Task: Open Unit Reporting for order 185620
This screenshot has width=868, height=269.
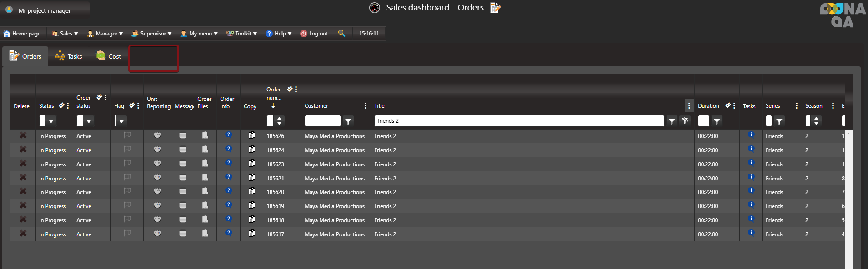Action: 157,191
